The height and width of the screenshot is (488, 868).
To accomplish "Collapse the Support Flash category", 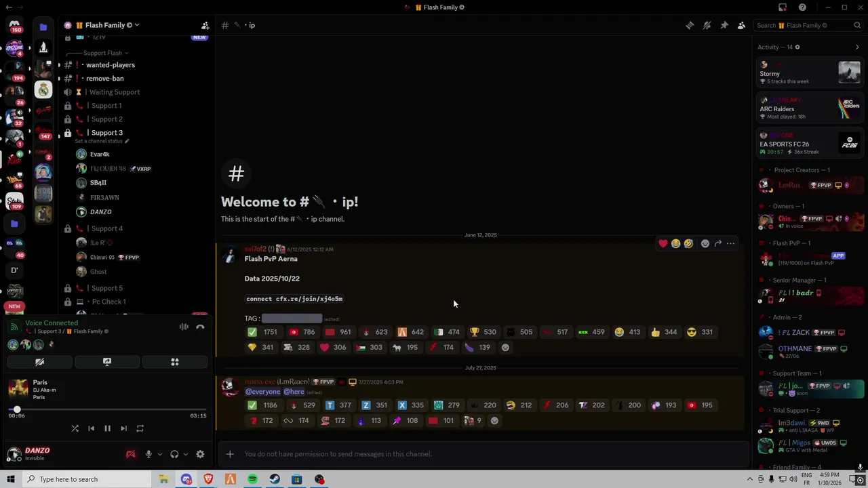I will click(x=105, y=53).
